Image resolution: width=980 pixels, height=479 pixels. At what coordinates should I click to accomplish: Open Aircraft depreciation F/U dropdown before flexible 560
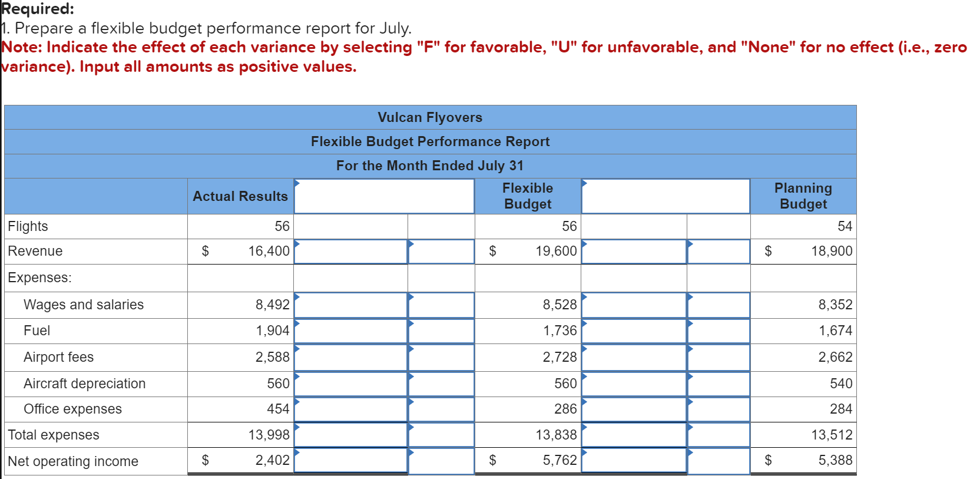(441, 384)
